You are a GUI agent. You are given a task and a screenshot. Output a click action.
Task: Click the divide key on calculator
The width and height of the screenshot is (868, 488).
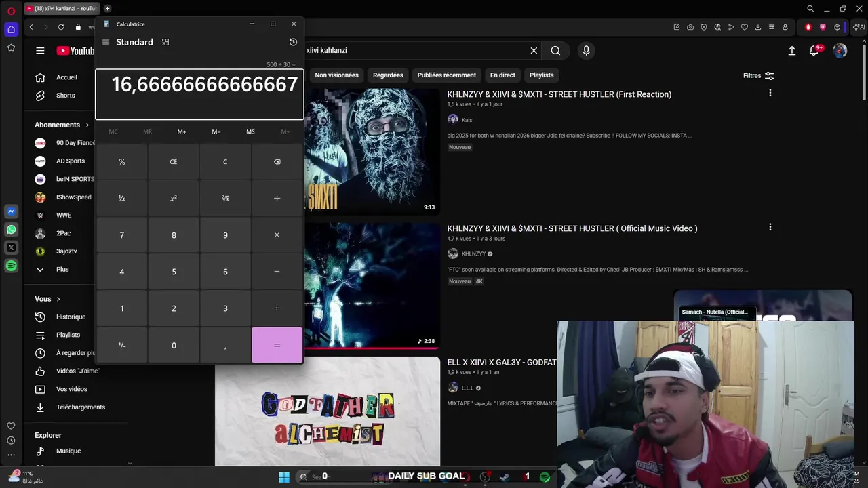277,199
